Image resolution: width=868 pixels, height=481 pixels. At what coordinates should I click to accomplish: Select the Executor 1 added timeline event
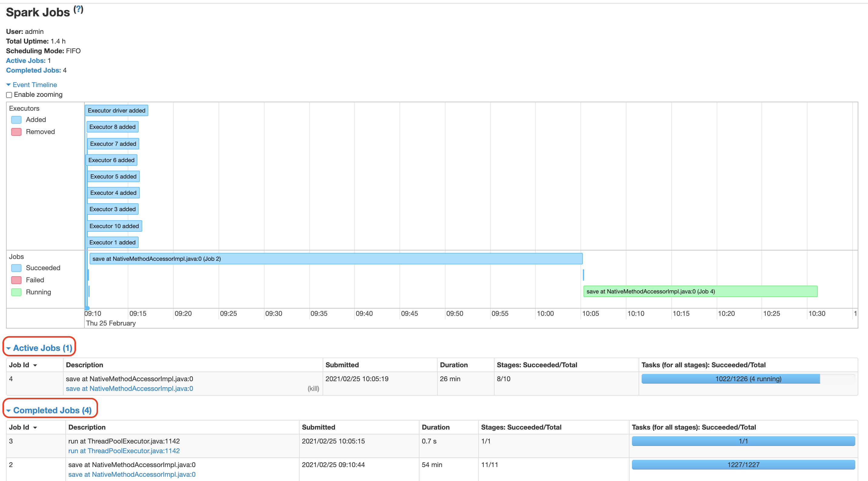pos(113,243)
